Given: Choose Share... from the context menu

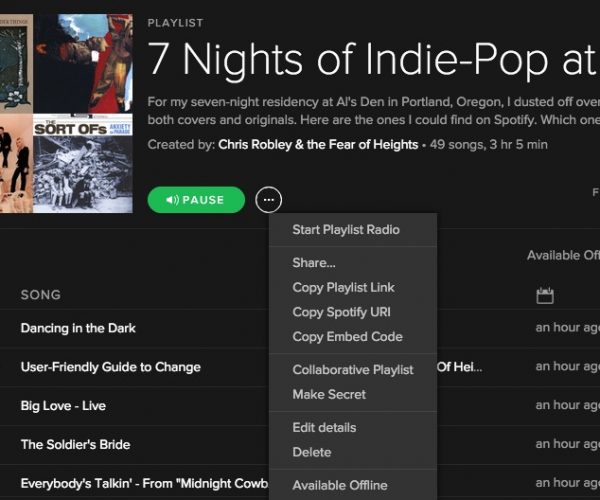Looking at the screenshot, I should point(314,262).
